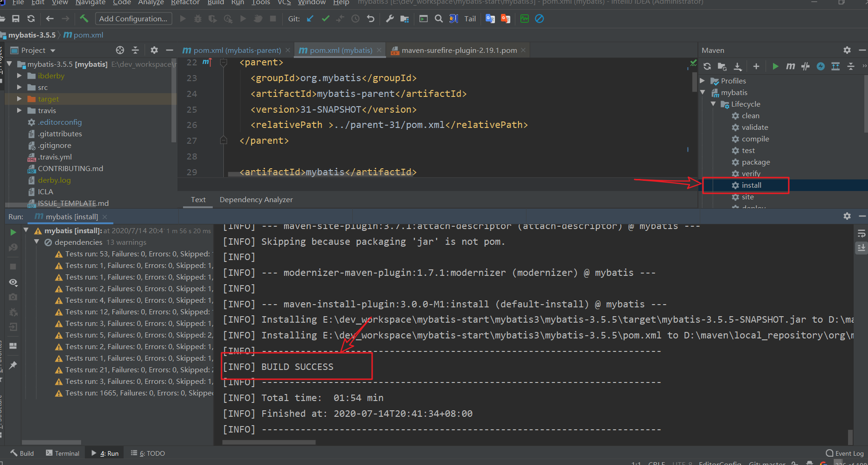868x465 pixels.
Task: Toggle soft-wrap in console output
Action: click(862, 233)
